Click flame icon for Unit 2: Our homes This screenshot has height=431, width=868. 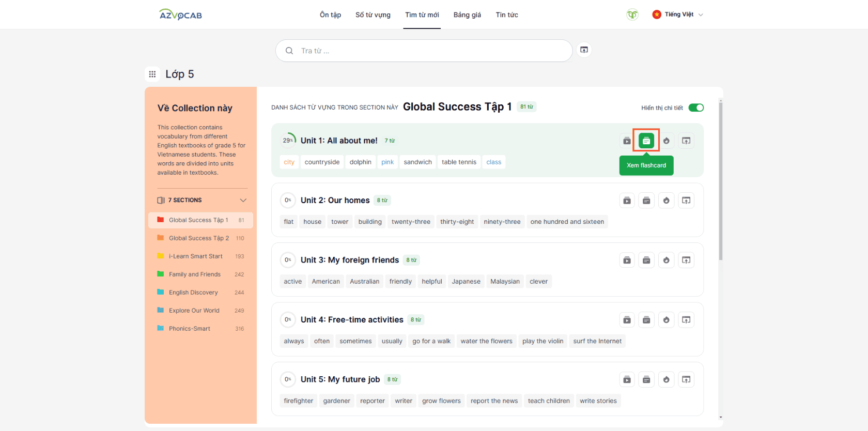(x=667, y=201)
